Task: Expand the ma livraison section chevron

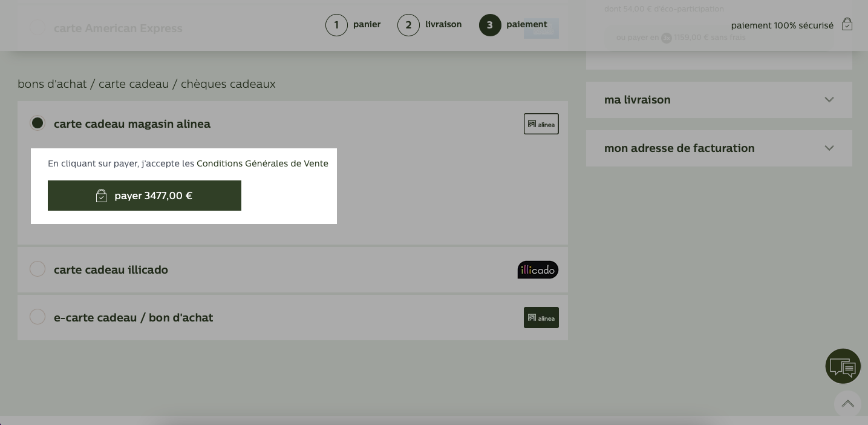Action: coord(829,100)
